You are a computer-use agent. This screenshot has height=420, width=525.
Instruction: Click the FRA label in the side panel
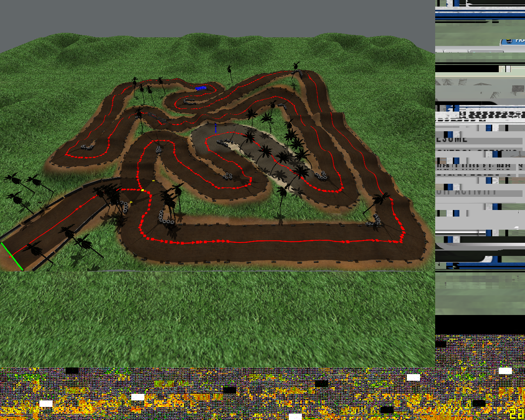click(x=520, y=41)
